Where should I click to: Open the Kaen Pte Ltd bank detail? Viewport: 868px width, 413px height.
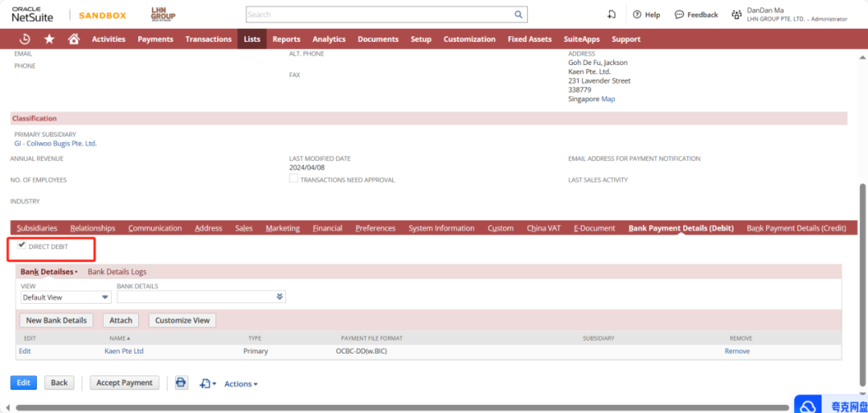click(x=124, y=351)
